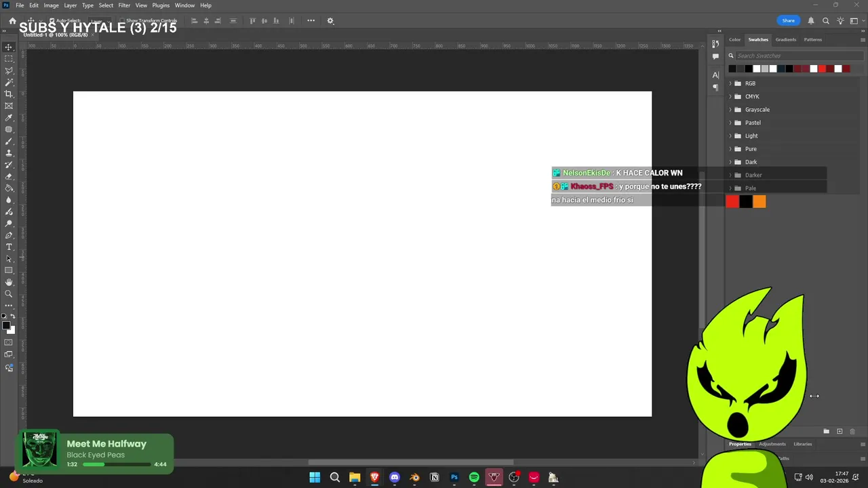This screenshot has width=868, height=488.
Task: Open Spotify from the taskbar
Action: (474, 478)
